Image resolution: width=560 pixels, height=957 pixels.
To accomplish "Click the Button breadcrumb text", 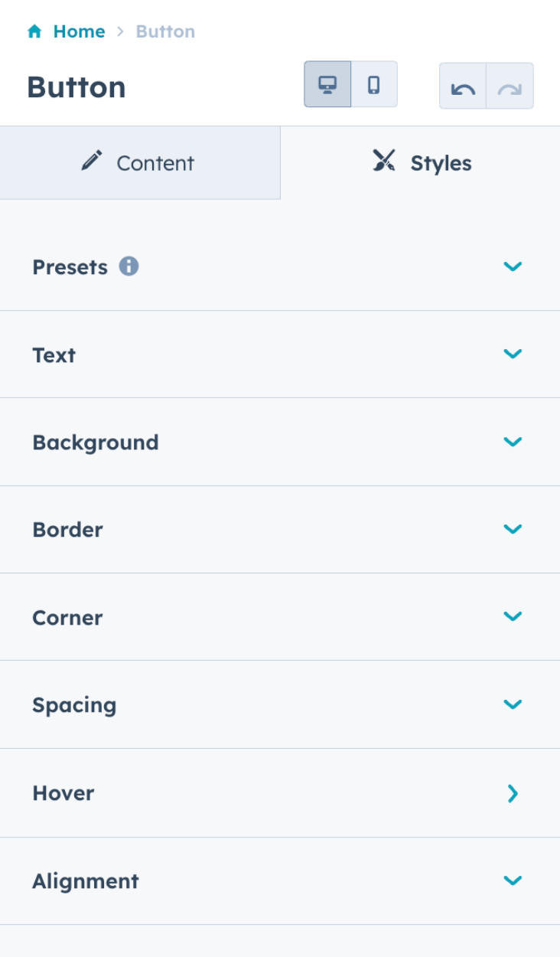I will click(165, 31).
